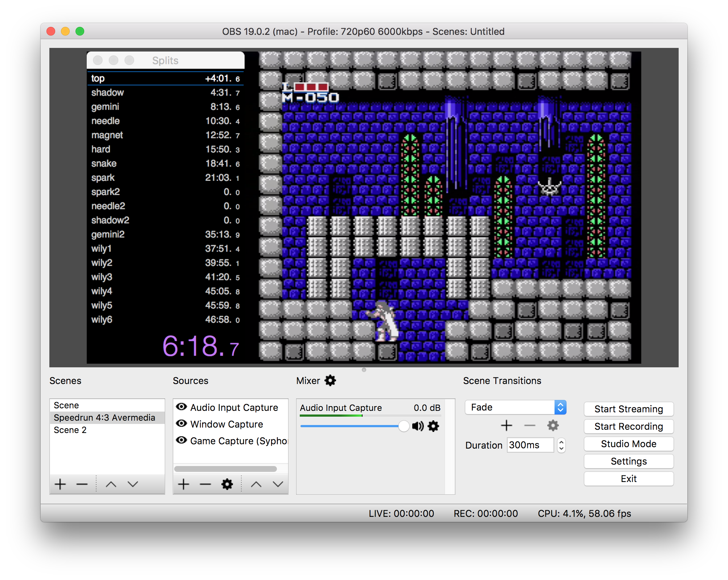Hide the Audio Input Capture source
The image size is (728, 580).
181,407
